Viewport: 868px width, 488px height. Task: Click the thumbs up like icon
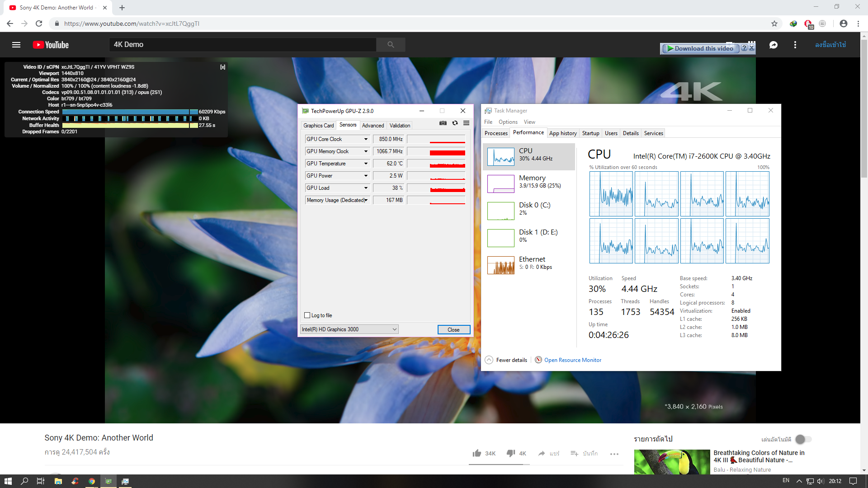click(477, 453)
